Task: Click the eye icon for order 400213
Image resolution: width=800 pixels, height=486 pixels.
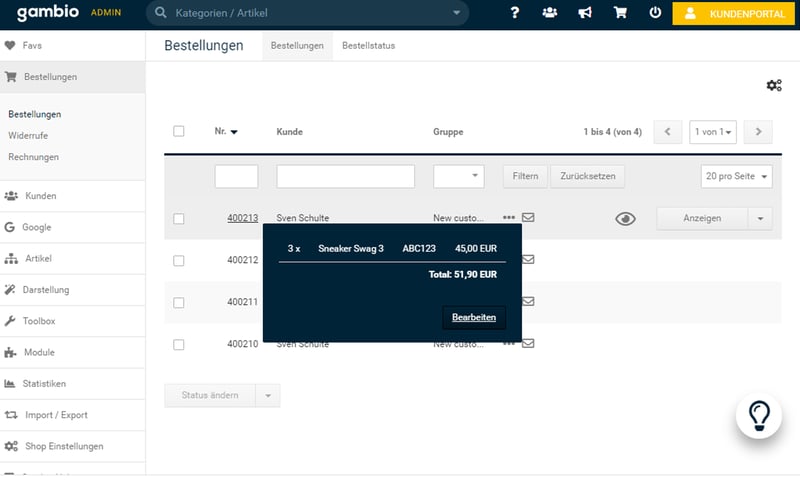Action: tap(625, 218)
